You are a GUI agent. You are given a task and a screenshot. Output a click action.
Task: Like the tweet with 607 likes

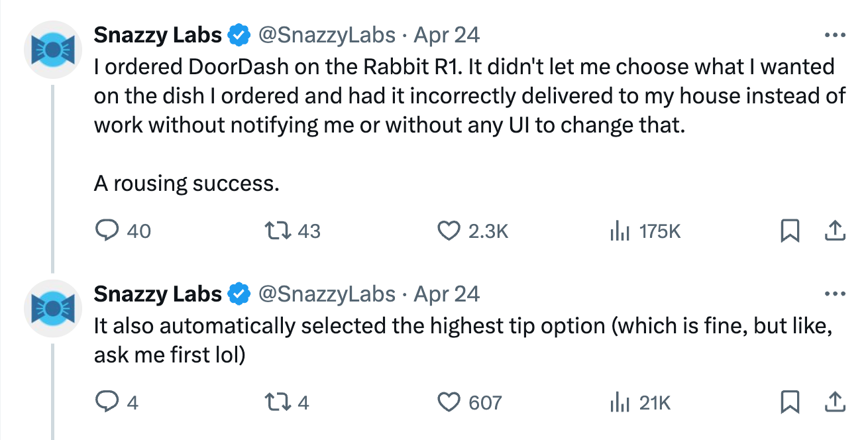coord(470,402)
